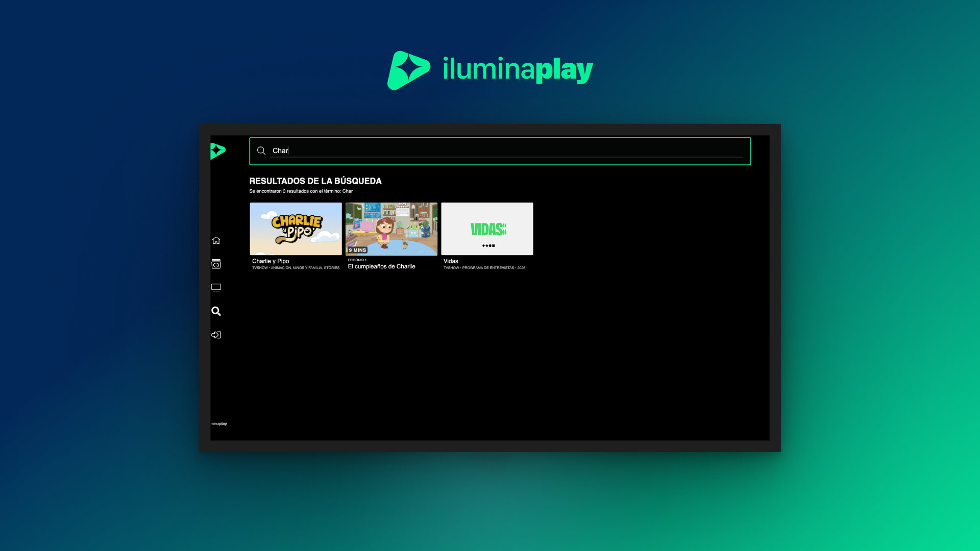Viewport: 980px width, 551px height.
Task: Click the "9 MINS" duration badge
Action: coord(357,250)
